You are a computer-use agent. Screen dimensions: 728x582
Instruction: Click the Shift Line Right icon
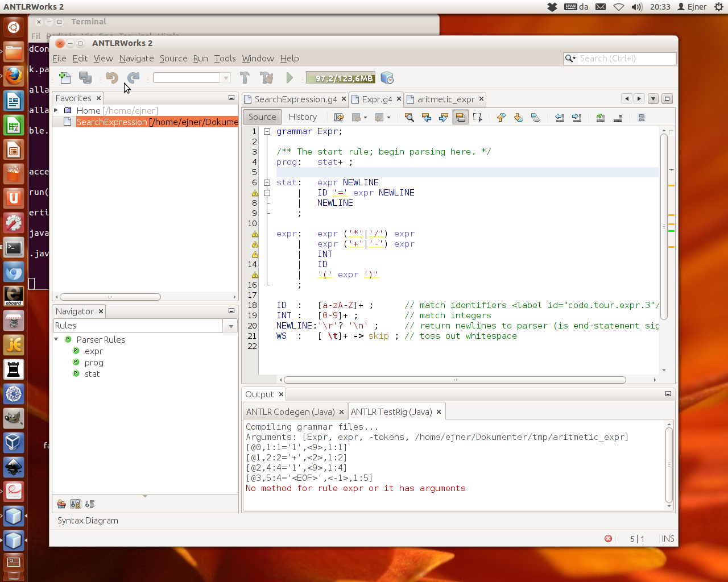pyautogui.click(x=577, y=118)
